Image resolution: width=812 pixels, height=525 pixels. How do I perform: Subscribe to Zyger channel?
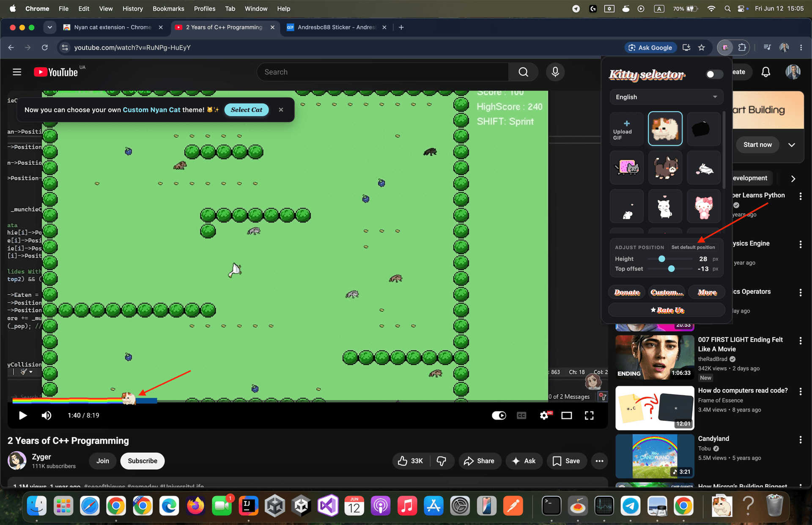143,461
